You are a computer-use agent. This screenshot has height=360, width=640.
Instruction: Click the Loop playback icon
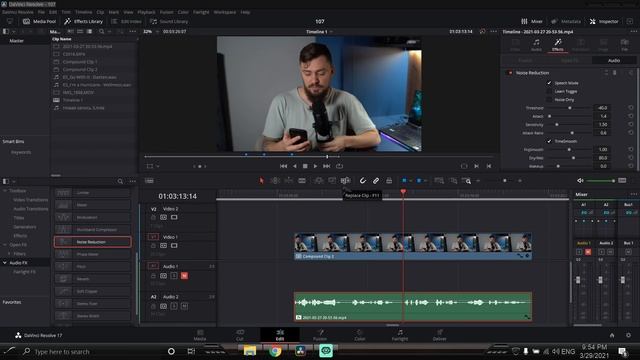click(x=339, y=166)
